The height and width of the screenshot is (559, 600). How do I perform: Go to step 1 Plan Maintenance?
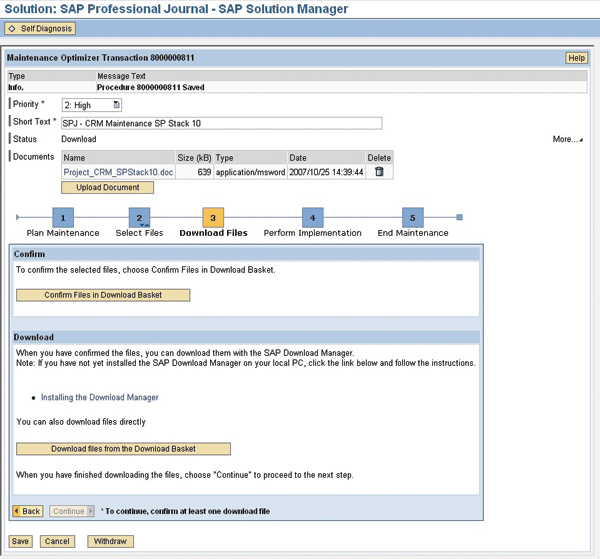pos(63,218)
